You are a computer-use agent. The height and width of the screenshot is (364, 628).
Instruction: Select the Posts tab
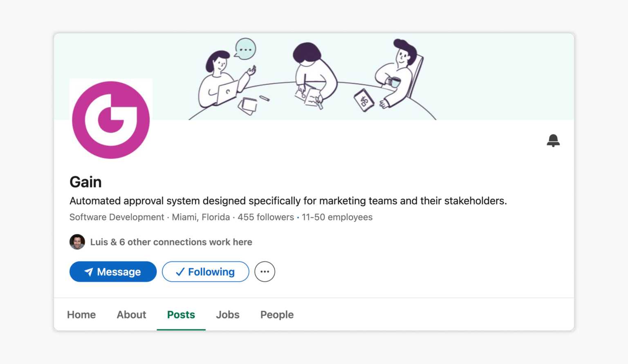[181, 315]
